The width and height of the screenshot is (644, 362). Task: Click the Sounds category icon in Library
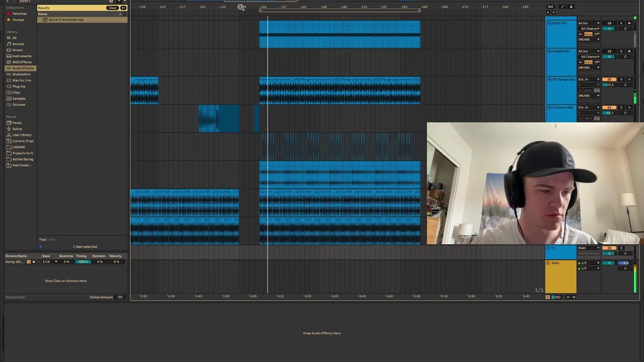pos(9,44)
